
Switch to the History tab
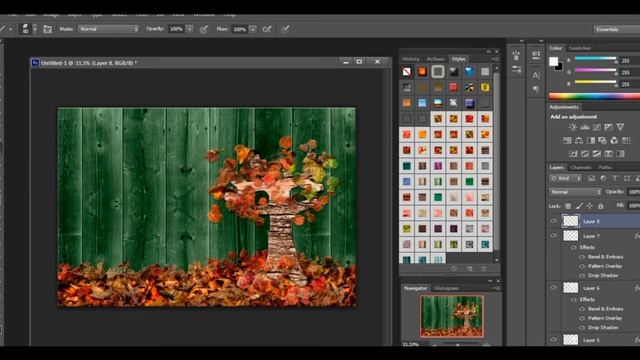tap(411, 59)
